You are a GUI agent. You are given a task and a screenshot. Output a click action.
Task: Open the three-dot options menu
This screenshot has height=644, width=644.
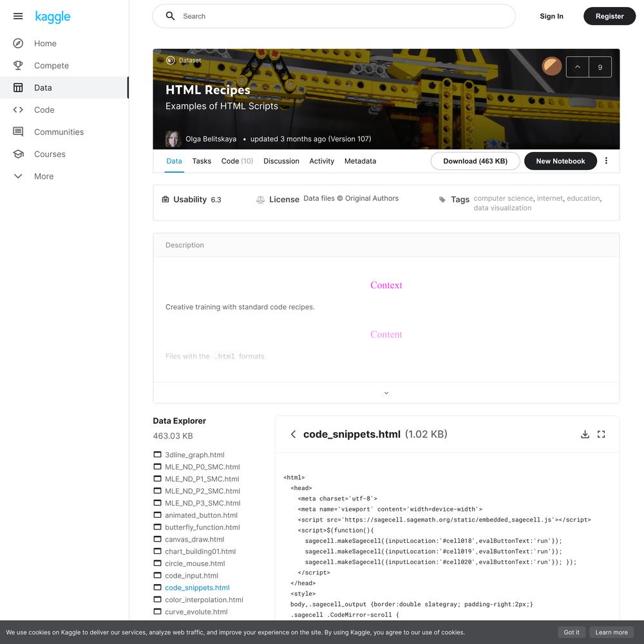[606, 161]
